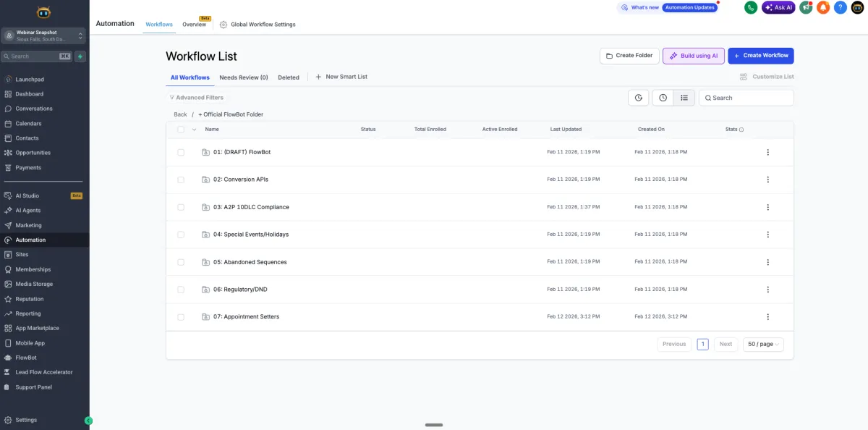The image size is (868, 430).
Task: Check the box for 06: Regulatory/DND
Action: point(181,290)
